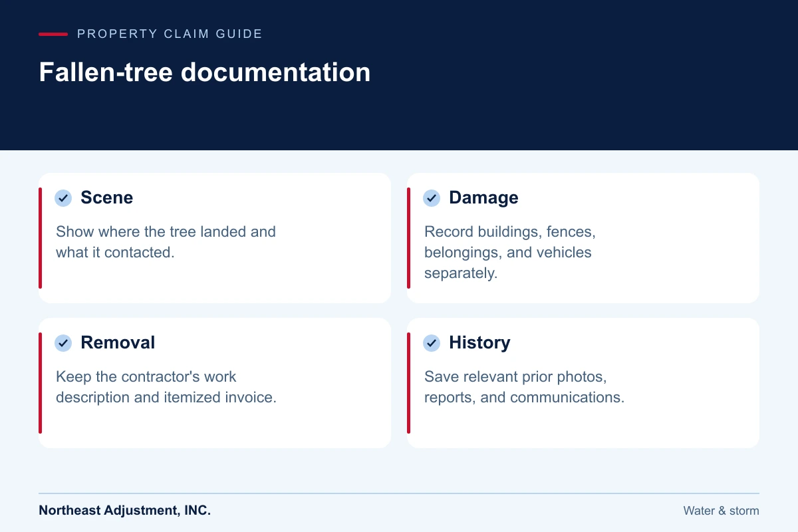Select the Removal card heading

pos(118,343)
